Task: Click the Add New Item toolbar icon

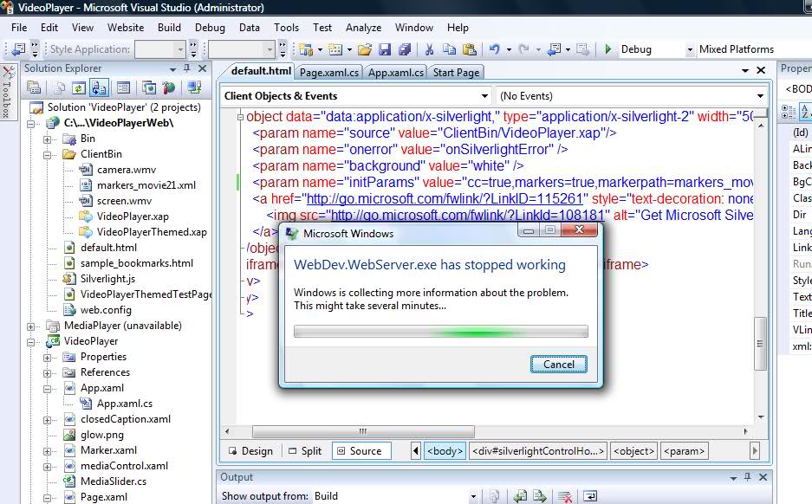Action: click(x=335, y=49)
